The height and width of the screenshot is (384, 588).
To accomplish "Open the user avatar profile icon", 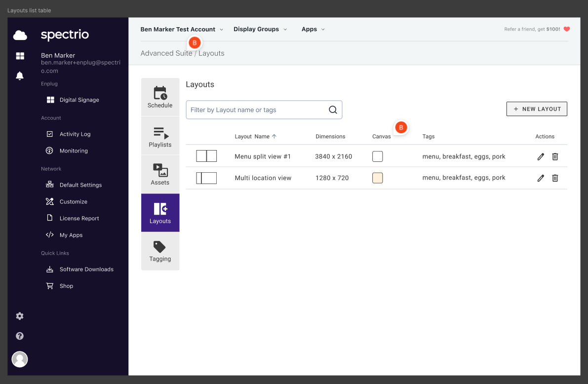I will point(20,359).
